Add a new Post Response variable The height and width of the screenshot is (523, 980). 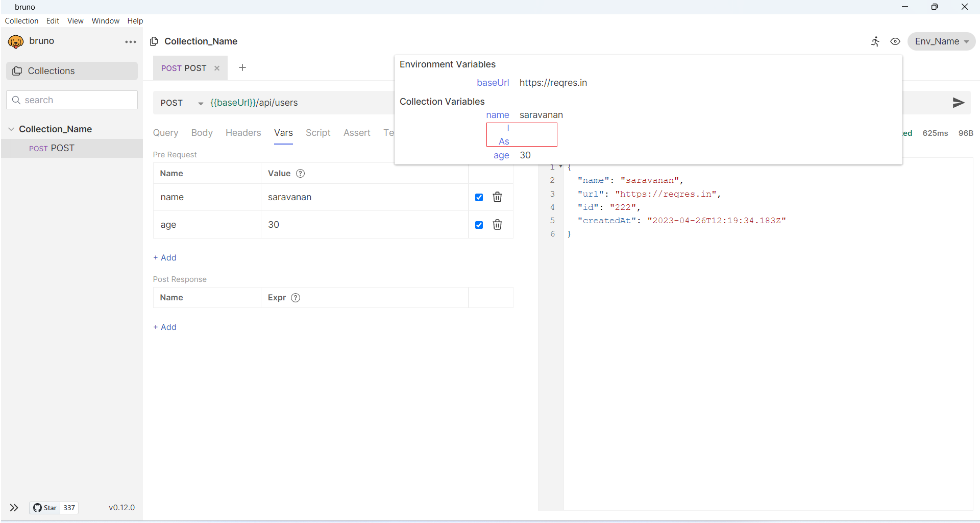[164, 327]
